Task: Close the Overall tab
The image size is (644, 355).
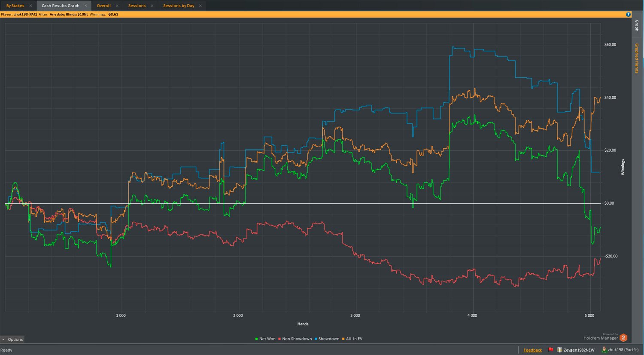Action: (x=117, y=6)
